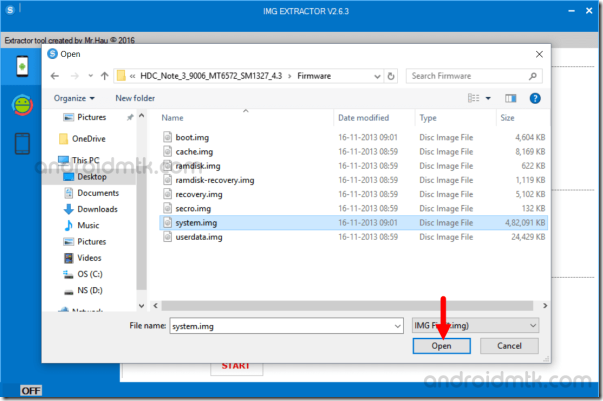This screenshot has height=401, width=603.
Task: Close the Open dialog with X
Action: coord(539,54)
